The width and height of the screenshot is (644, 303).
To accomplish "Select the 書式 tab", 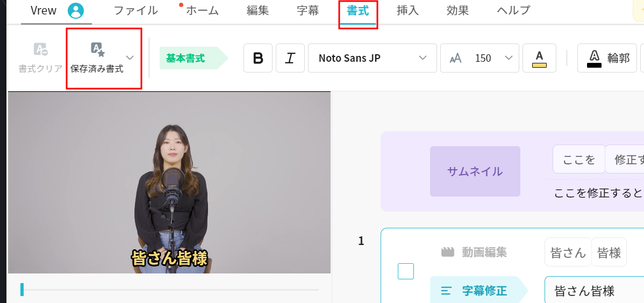I will [357, 11].
